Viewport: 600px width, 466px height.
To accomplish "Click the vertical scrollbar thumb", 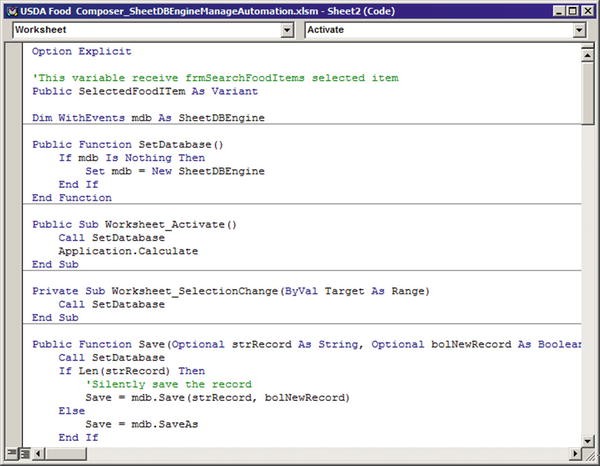I will (x=588, y=93).
